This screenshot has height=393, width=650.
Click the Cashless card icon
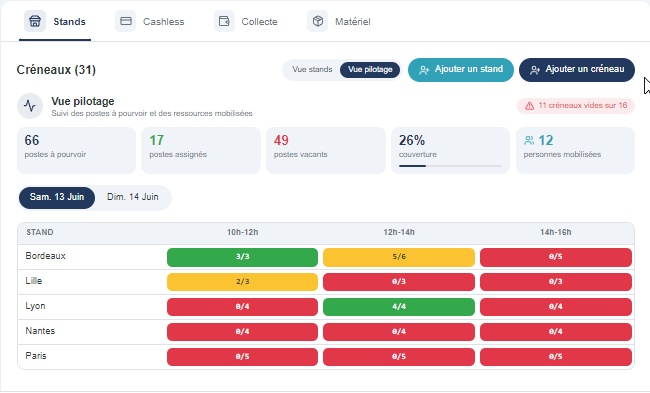(x=126, y=21)
